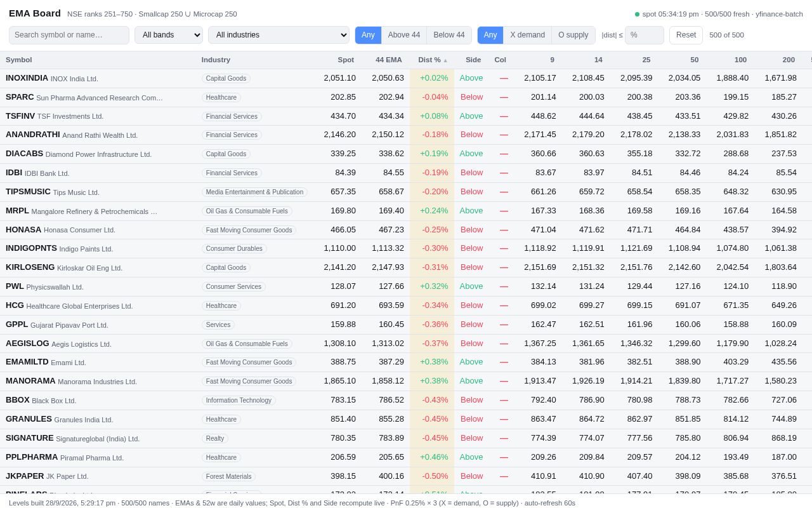
Task: Click the Forest Materials tag for JKPAPER
Action: [x=228, y=476]
